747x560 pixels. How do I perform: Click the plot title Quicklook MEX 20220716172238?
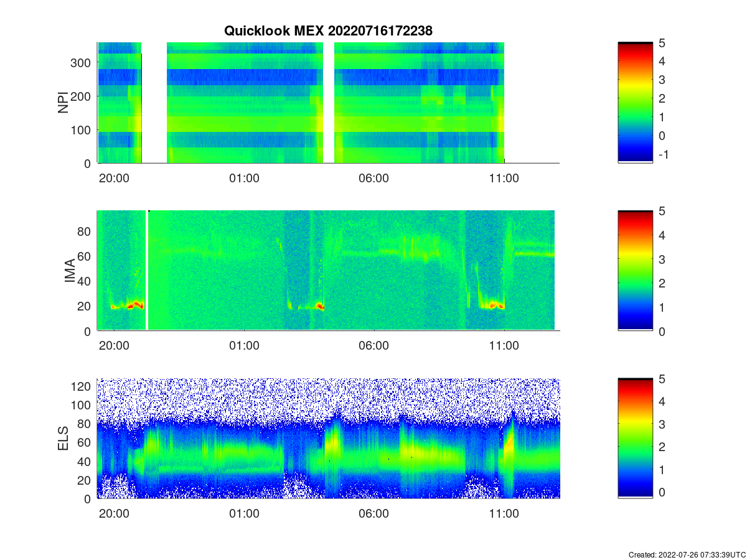click(x=328, y=30)
